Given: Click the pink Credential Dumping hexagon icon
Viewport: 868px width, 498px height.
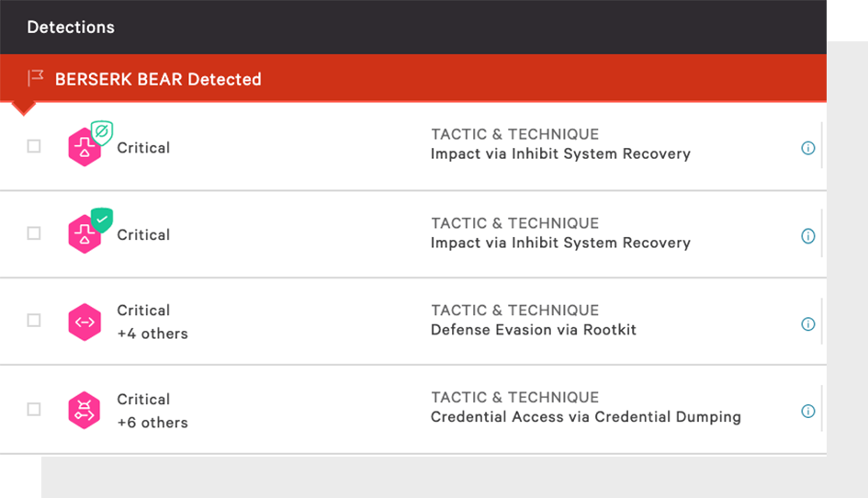Looking at the screenshot, I should tap(85, 411).
